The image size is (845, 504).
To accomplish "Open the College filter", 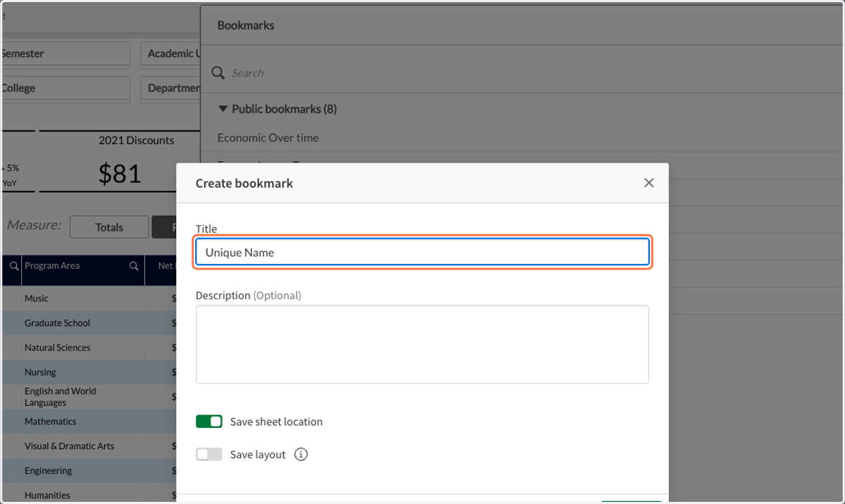I will tap(65, 89).
